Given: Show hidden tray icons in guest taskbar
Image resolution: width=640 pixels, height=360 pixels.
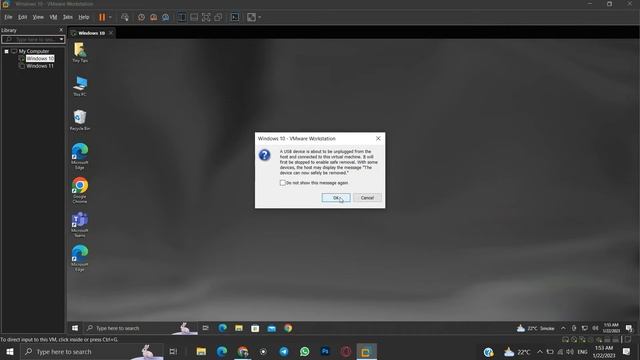Looking at the screenshot, I should (563, 328).
